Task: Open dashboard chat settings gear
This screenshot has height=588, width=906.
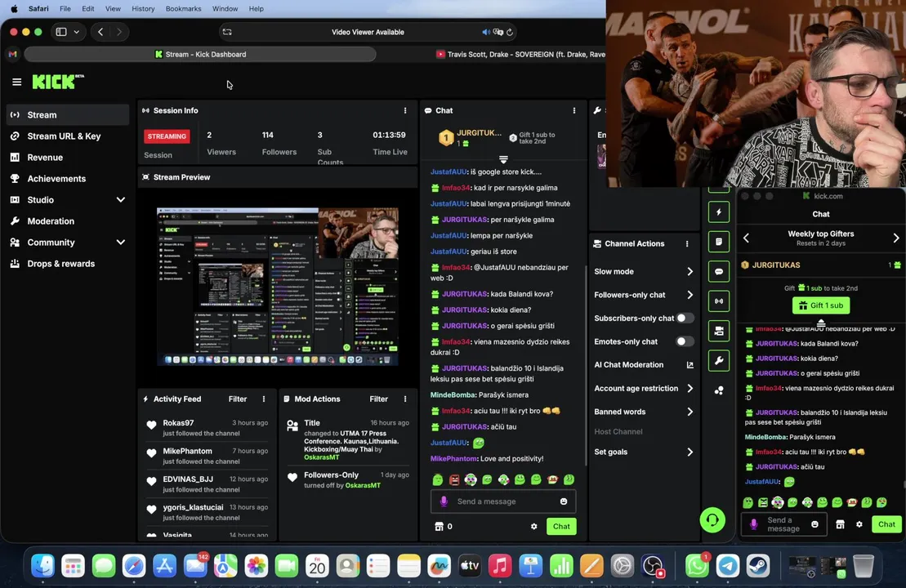Action: (534, 526)
